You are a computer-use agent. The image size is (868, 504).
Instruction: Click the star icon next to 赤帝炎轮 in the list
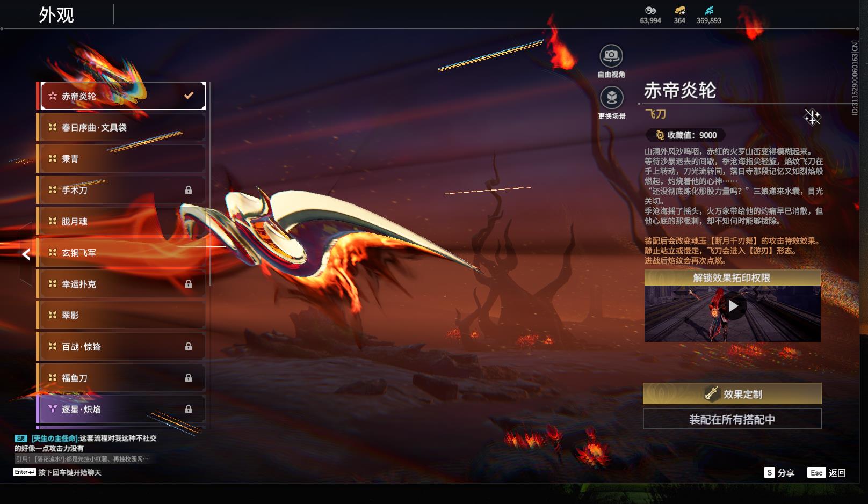(52, 95)
